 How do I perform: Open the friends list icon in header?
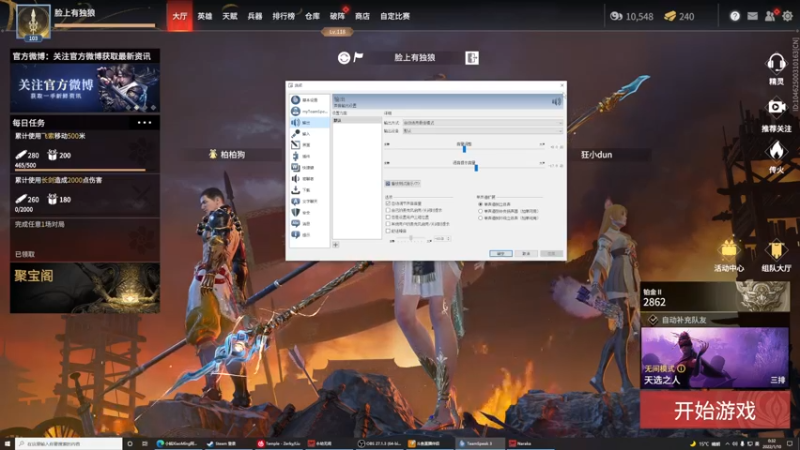770,16
